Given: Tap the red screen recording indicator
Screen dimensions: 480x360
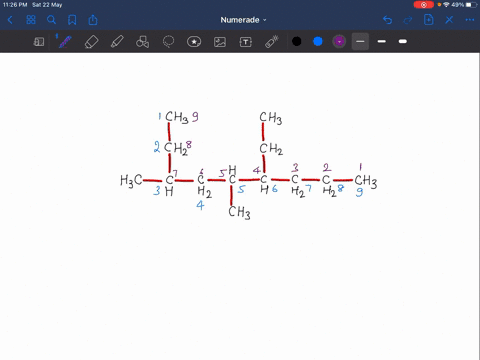Looking at the screenshot, I should pos(424,5).
